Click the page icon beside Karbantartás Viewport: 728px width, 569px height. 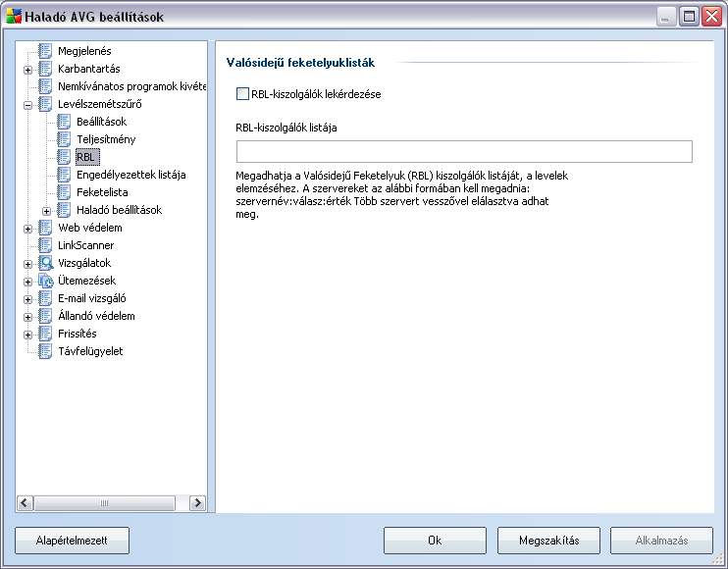[45, 69]
